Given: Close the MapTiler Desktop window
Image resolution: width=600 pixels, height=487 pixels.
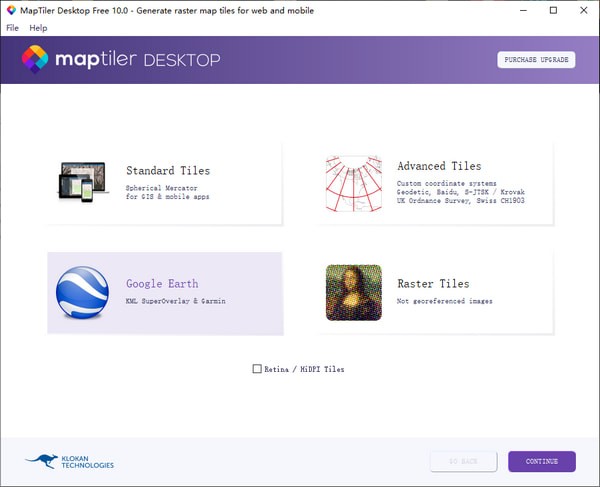Looking at the screenshot, I should (x=584, y=10).
